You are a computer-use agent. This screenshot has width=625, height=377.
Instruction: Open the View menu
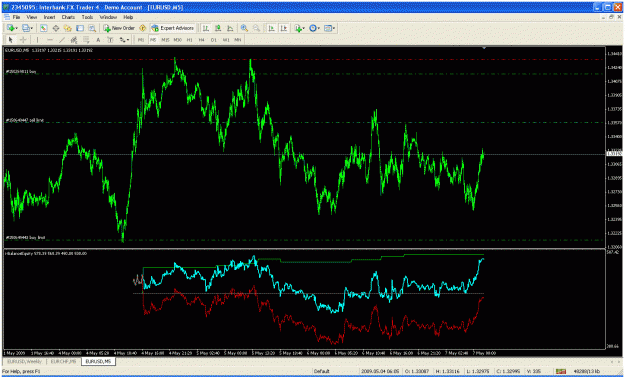[31, 17]
